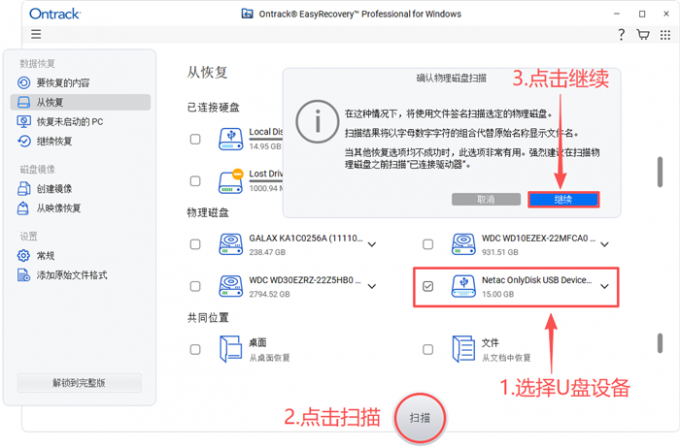Click the 从映像恢复 sidebar icon

click(23, 208)
